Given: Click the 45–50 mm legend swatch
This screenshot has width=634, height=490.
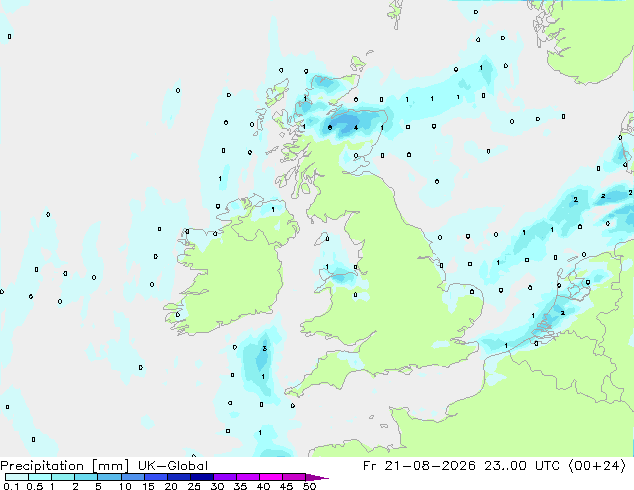Looking at the screenshot, I should 294,477.
